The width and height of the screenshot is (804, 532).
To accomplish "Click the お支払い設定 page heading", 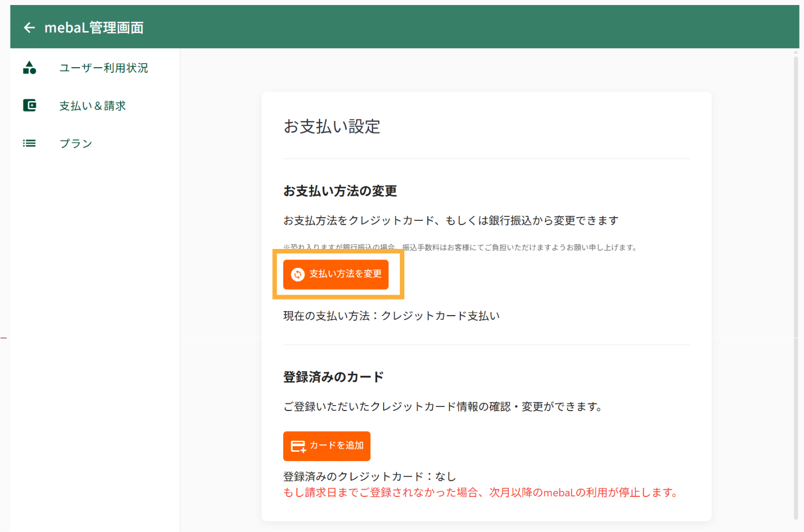I will [x=332, y=126].
